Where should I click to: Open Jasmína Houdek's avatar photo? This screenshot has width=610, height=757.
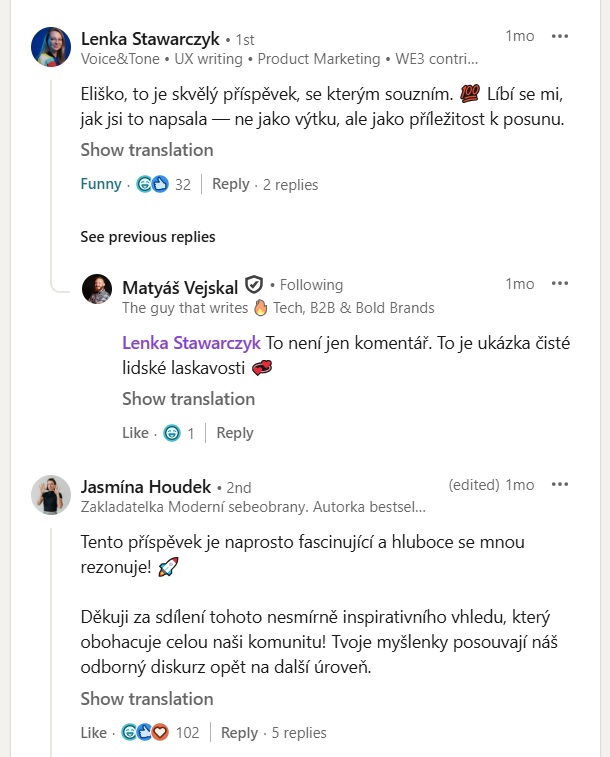[x=51, y=495]
